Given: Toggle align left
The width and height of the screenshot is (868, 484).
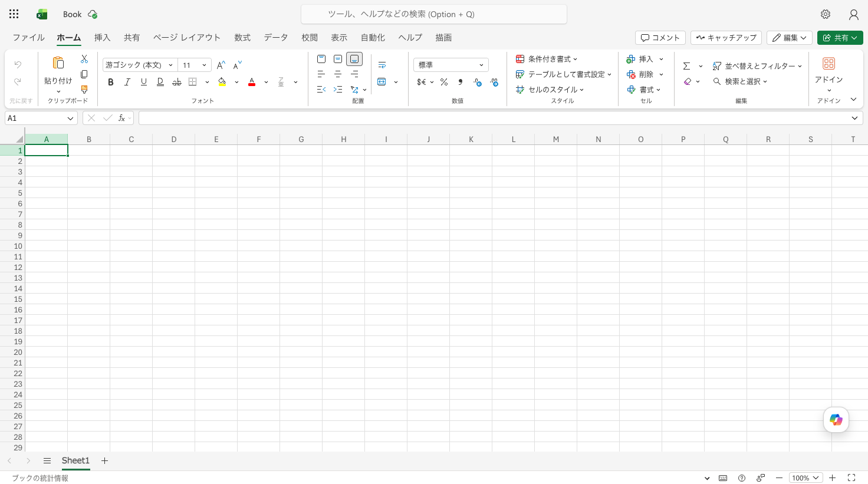Looking at the screenshot, I should coord(321,74).
